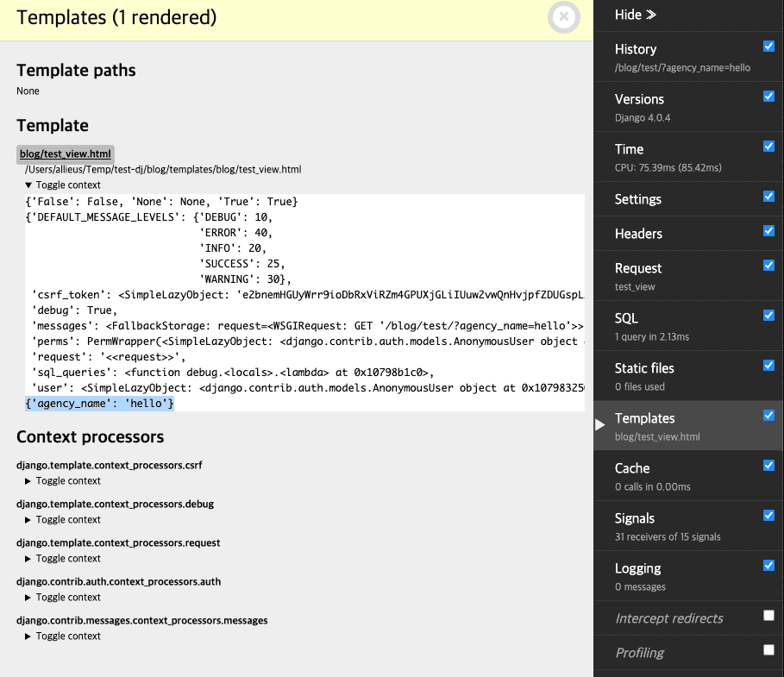784x677 pixels.
Task: Open the Headers panel
Action: 638,234
